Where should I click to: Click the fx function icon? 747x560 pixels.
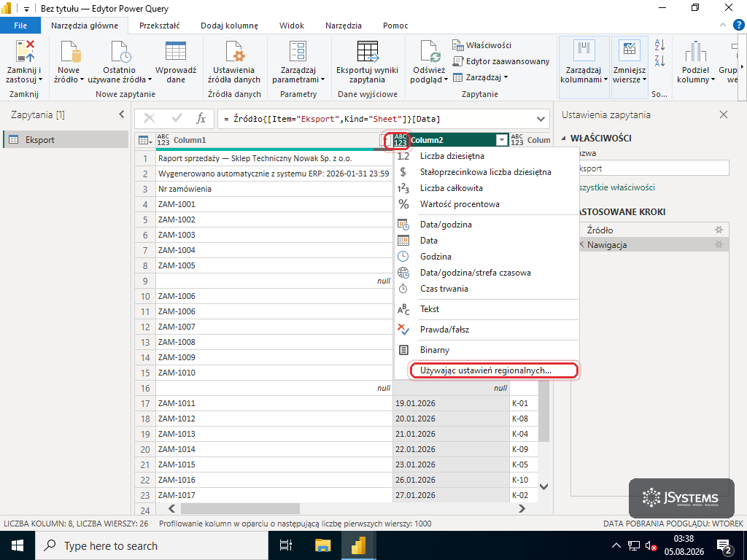coord(201,119)
